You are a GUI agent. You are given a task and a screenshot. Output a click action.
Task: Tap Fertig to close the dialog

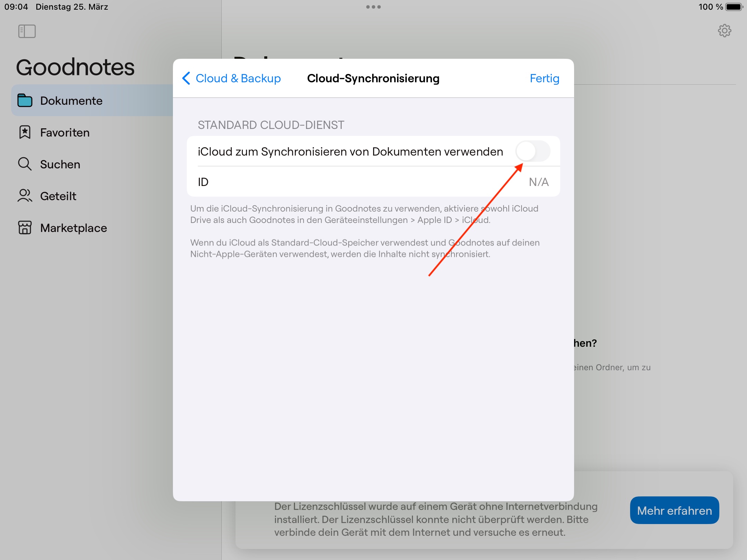tap(544, 78)
